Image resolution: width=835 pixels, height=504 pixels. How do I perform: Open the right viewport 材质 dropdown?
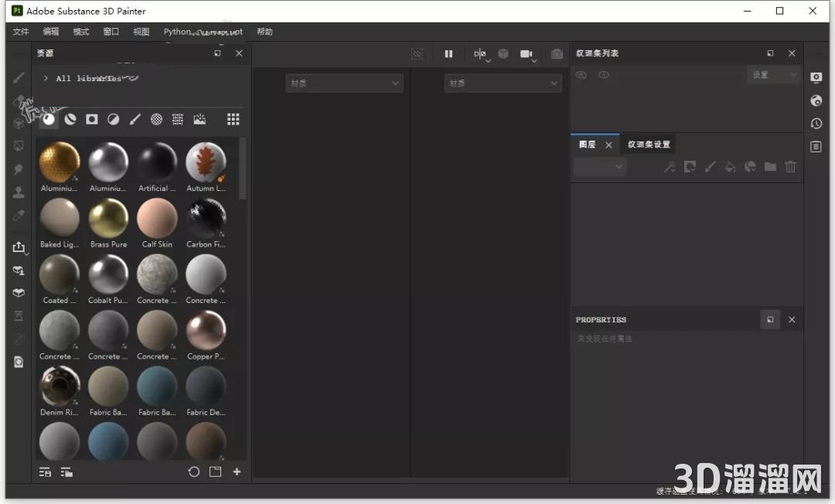coord(503,83)
